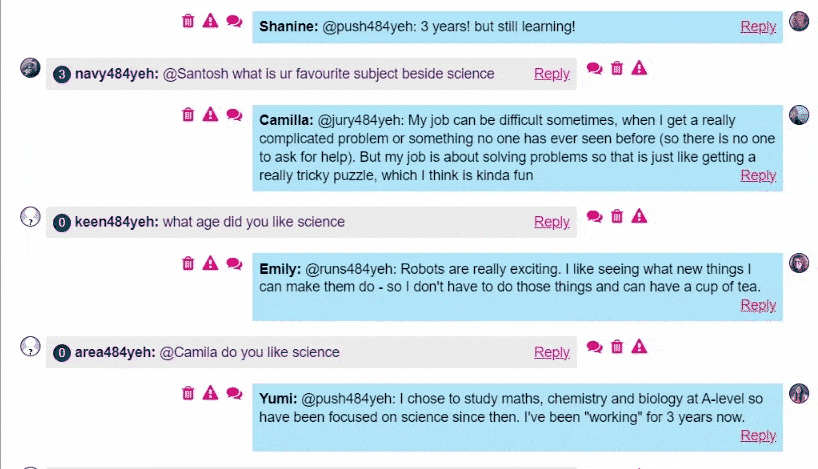Open speech bubble icon beside Emily's robots message
This screenshot has width=818, height=469.
tap(234, 264)
